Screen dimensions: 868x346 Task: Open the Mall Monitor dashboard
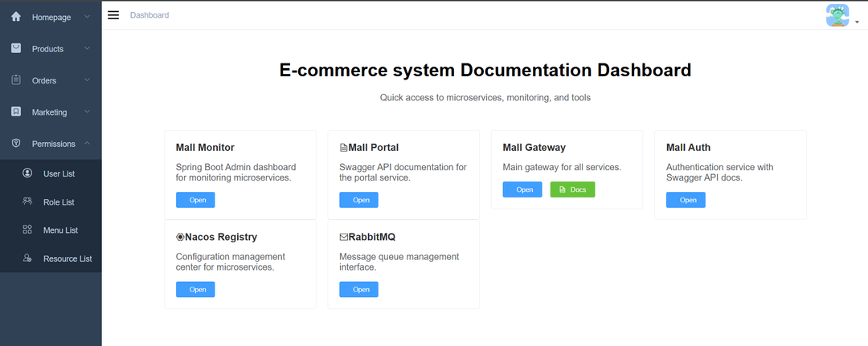(195, 200)
